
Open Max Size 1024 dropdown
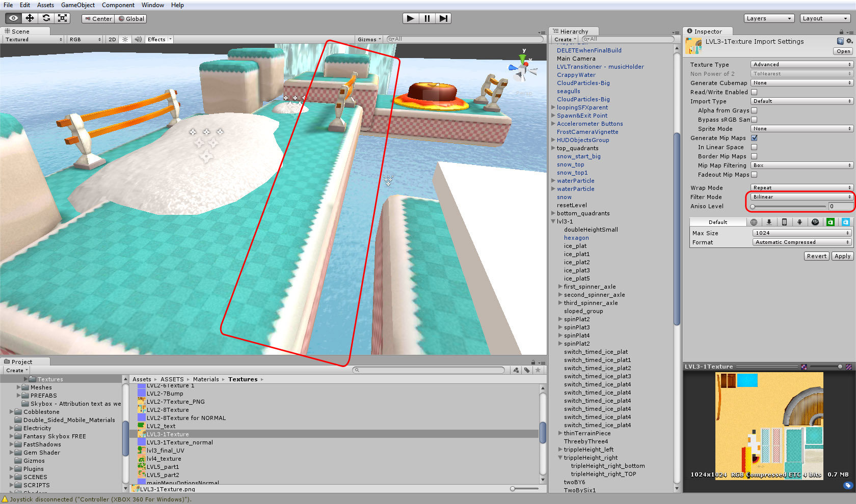[802, 233]
